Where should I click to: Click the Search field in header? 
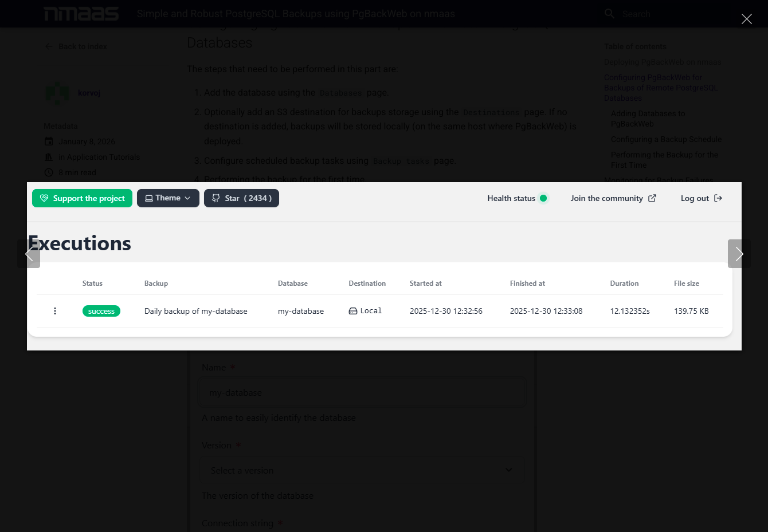click(665, 14)
